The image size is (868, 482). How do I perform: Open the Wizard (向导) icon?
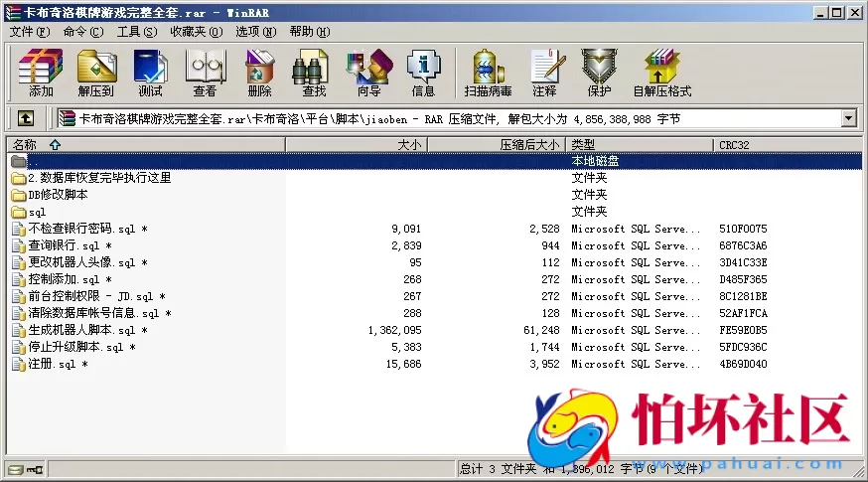[368, 73]
